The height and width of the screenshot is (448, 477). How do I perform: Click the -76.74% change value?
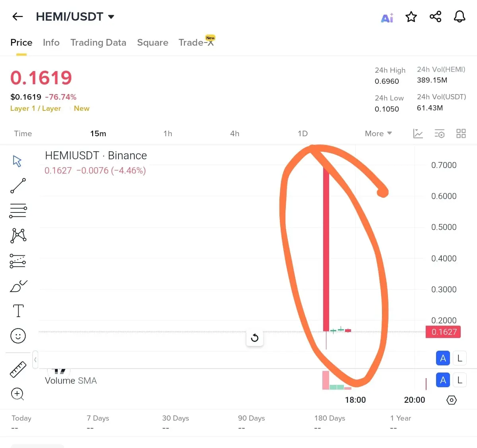(x=61, y=97)
